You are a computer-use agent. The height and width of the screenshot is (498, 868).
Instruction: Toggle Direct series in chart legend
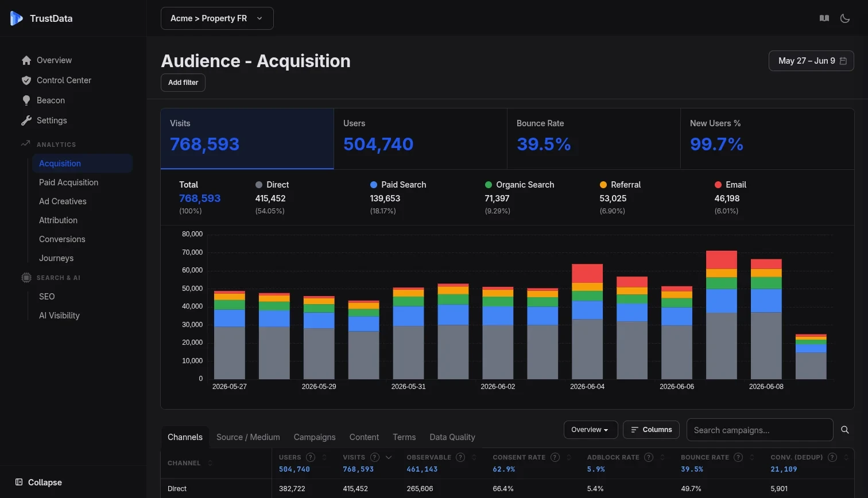point(272,185)
